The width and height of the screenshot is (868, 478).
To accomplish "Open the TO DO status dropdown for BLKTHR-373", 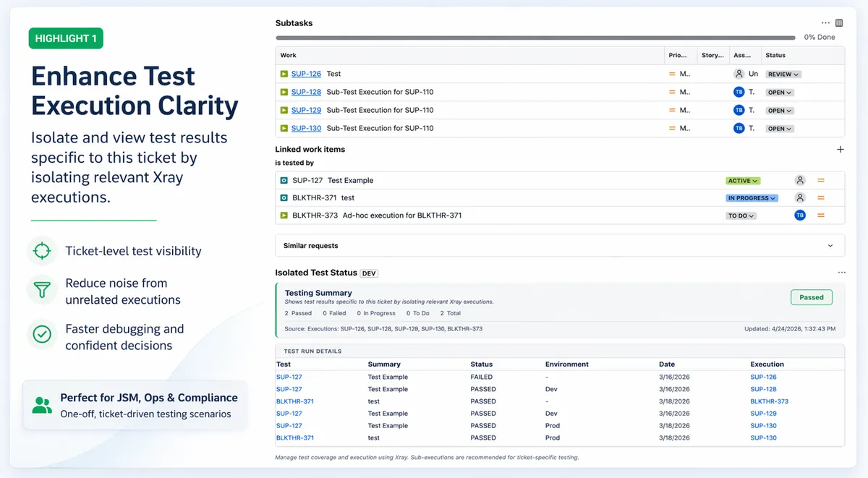I will [741, 215].
